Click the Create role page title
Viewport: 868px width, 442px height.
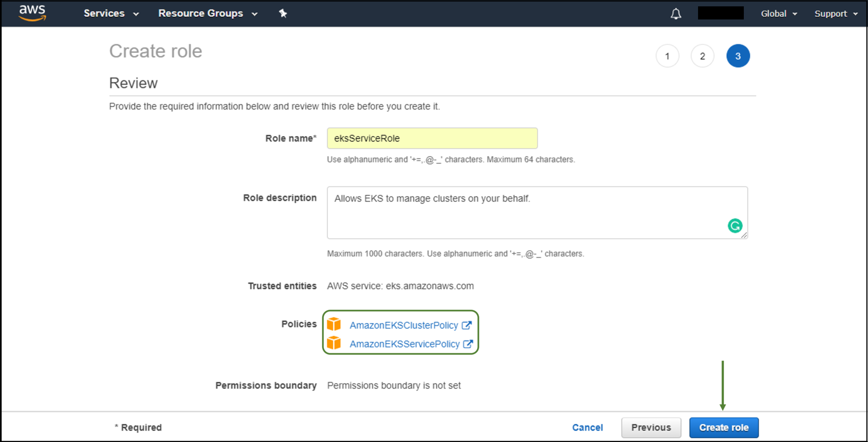(x=156, y=51)
